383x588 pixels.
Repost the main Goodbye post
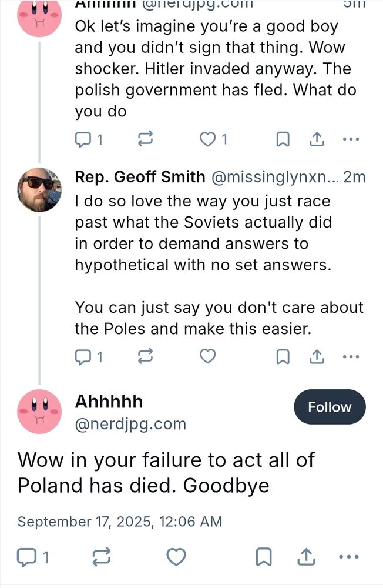point(100,556)
